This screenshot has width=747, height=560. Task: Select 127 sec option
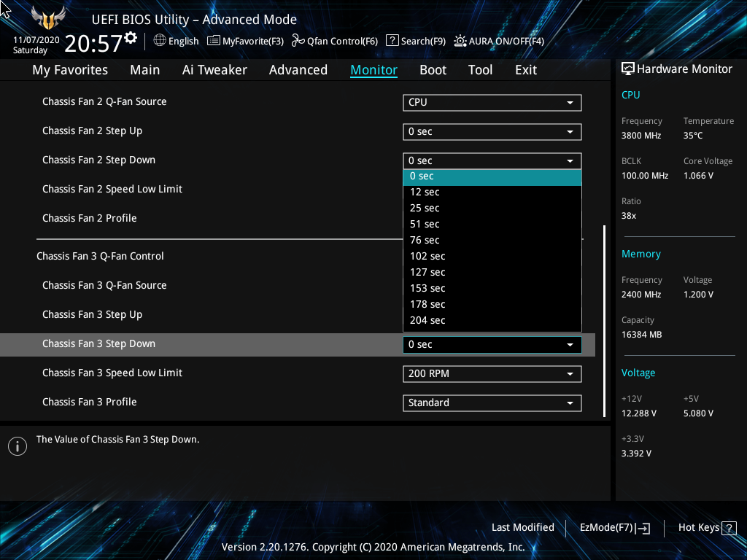point(492,273)
